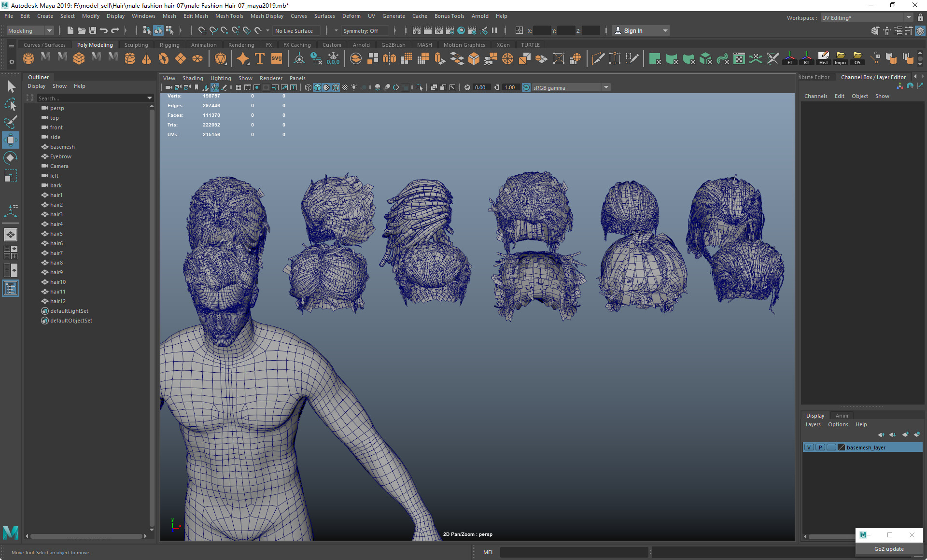The width and height of the screenshot is (927, 560).
Task: Click the SVG import shelf icon
Action: point(277,59)
